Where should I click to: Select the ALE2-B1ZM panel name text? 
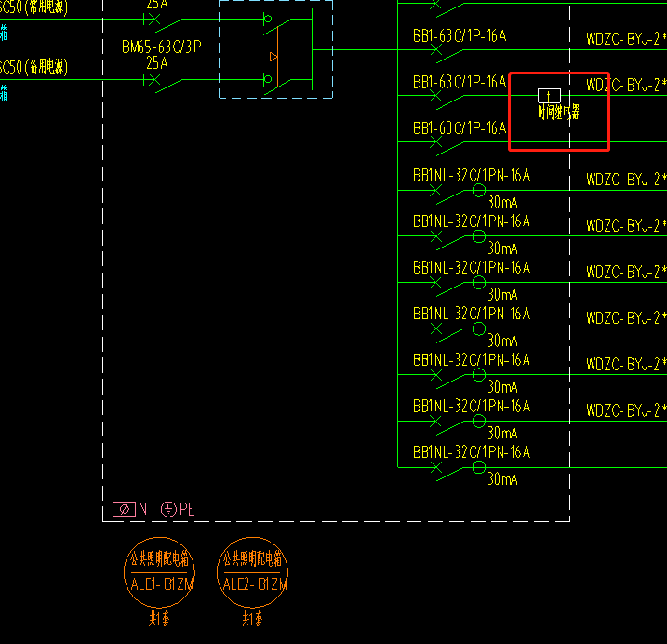(x=255, y=584)
